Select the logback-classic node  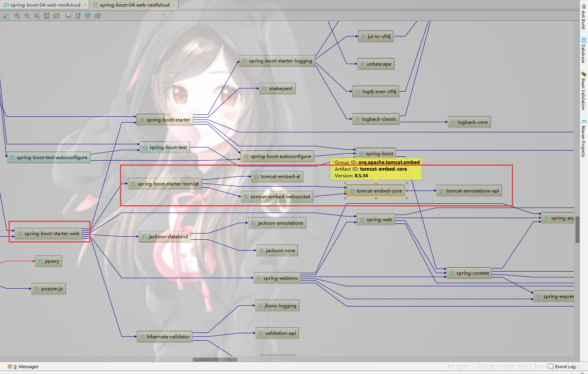point(376,119)
